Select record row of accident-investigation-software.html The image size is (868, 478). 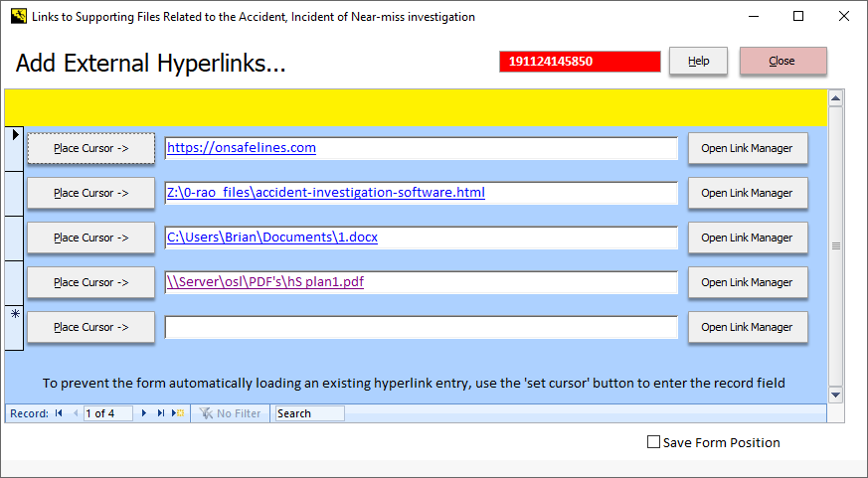point(14,194)
